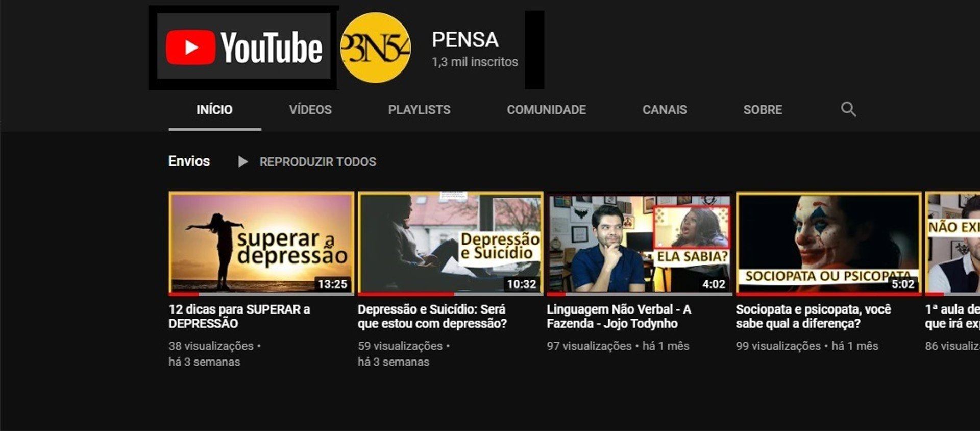
Task: Click the REPRODUZIR TODOS button
Action: tap(317, 162)
